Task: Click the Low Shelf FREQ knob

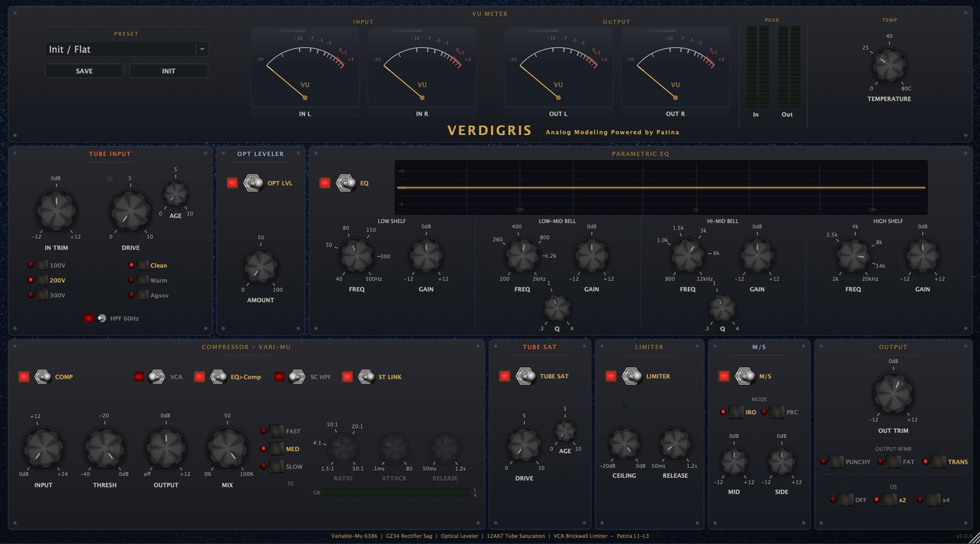Action: click(x=357, y=256)
